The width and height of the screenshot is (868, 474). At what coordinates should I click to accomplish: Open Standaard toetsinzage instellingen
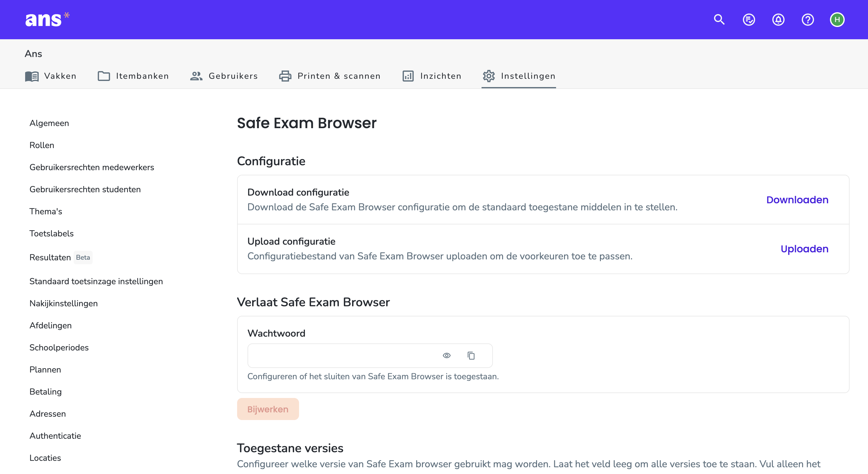click(96, 281)
